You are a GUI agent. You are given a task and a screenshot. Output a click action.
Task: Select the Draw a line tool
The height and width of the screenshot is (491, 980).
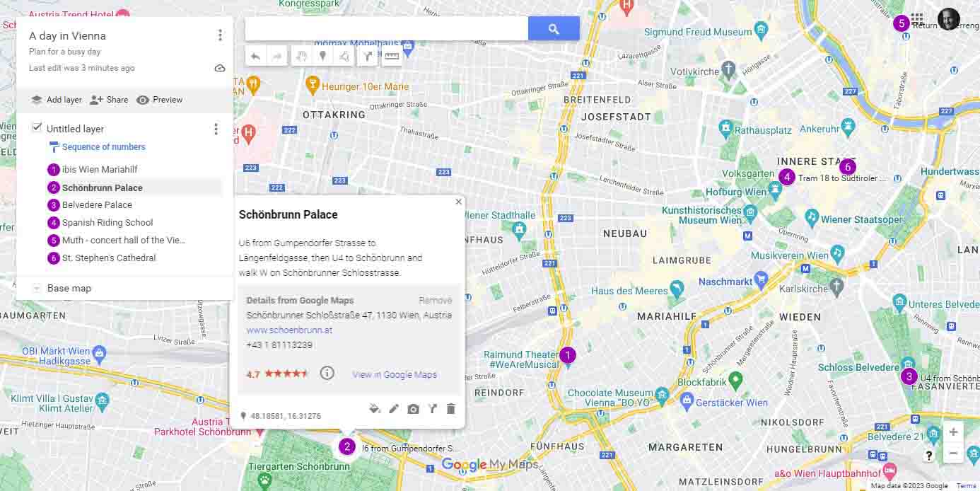tap(344, 57)
